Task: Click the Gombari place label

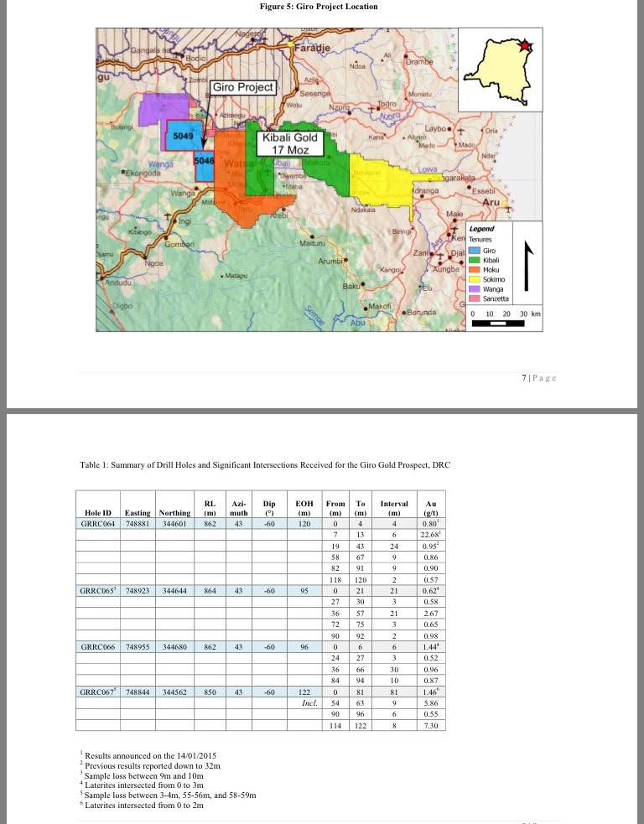Action: click(x=179, y=245)
